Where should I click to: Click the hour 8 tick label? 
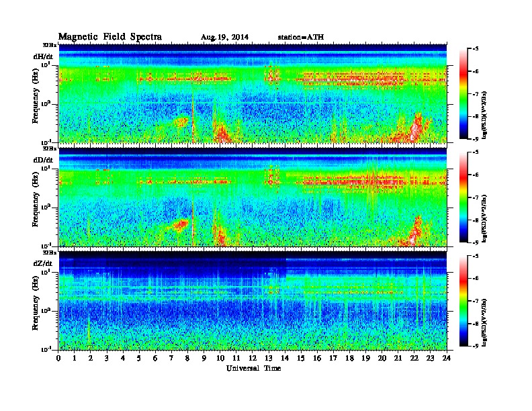pyautogui.click(x=187, y=358)
